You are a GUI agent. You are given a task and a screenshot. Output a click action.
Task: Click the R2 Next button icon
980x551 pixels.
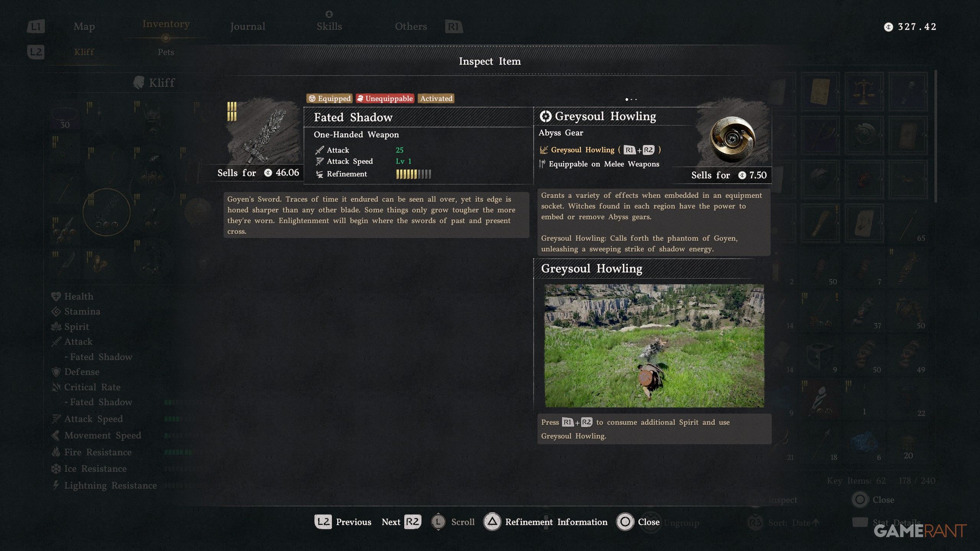pos(412,522)
